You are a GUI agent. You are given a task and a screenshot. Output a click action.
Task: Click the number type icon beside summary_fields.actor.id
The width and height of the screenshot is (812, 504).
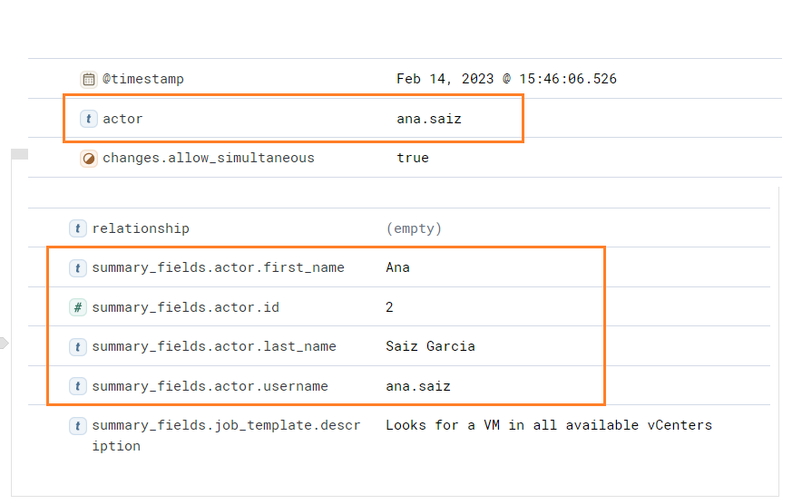click(x=78, y=307)
